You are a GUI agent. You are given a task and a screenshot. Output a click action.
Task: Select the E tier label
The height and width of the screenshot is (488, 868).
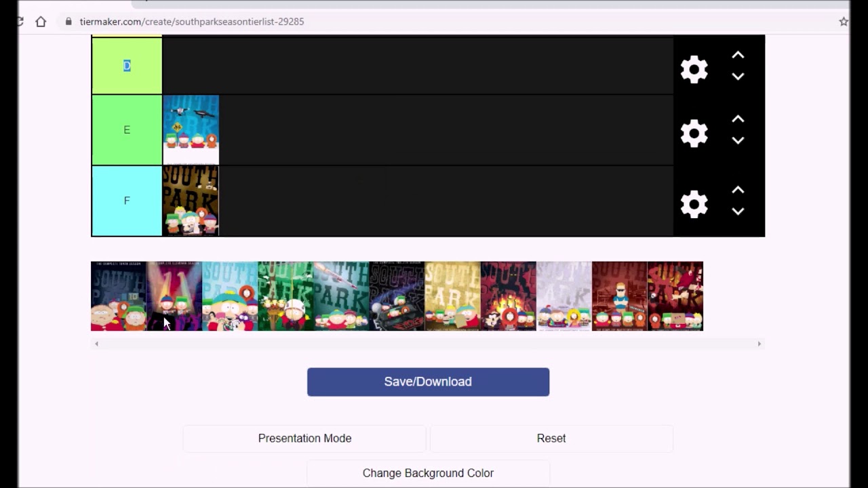tap(127, 130)
